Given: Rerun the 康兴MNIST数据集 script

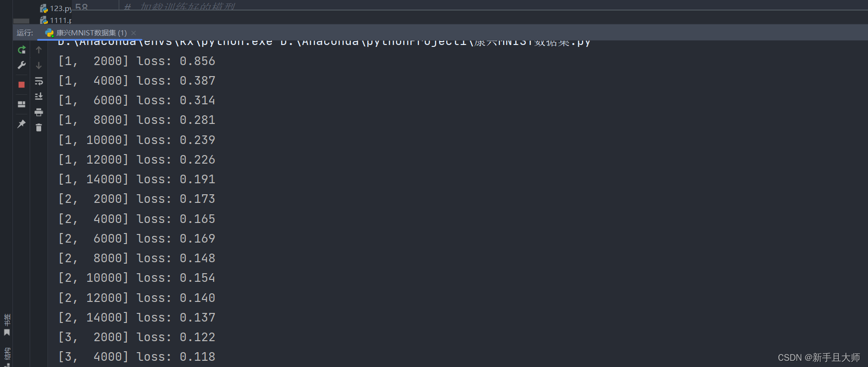Looking at the screenshot, I should 22,50.
